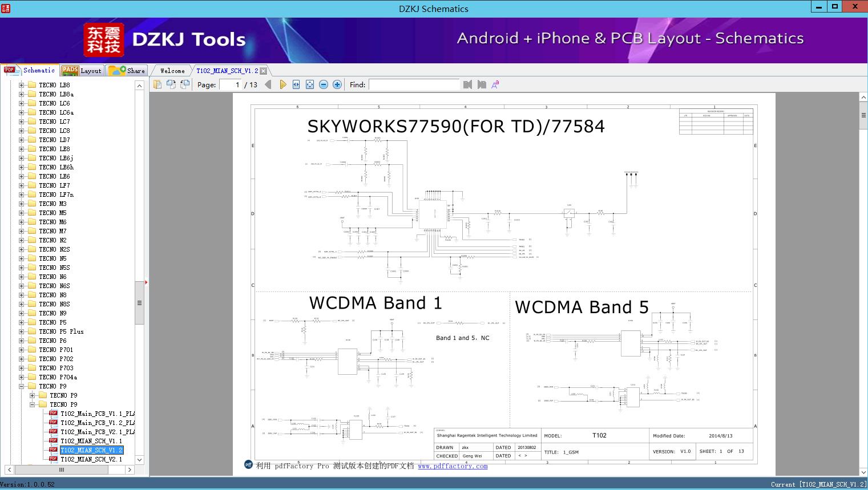This screenshot has height=490, width=868.
Task: Go to the next page arrow
Action: tap(282, 84)
